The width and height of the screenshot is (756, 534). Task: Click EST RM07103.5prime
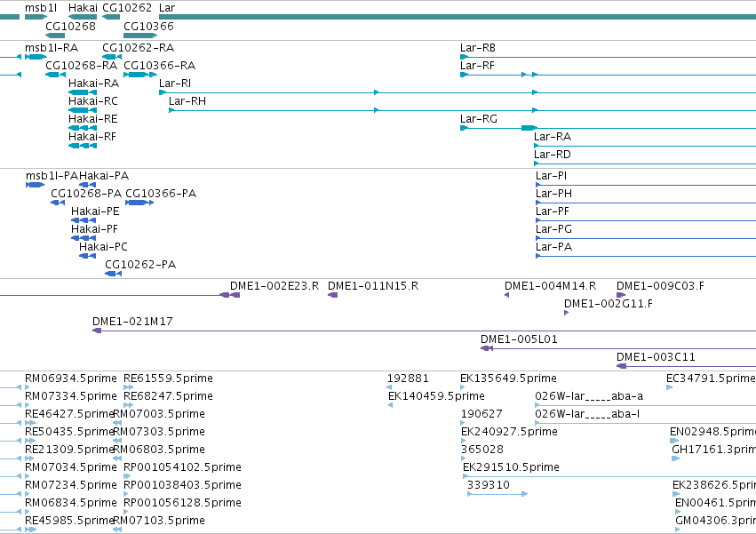(159, 522)
